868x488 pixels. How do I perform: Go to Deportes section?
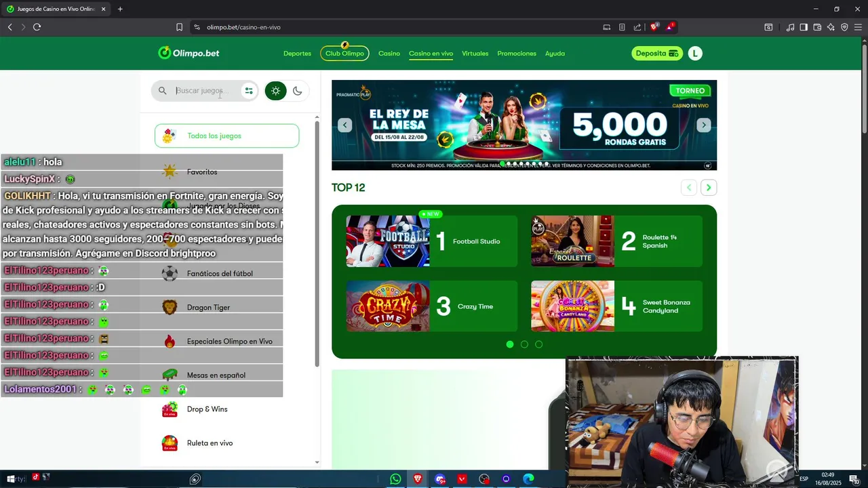click(x=297, y=54)
